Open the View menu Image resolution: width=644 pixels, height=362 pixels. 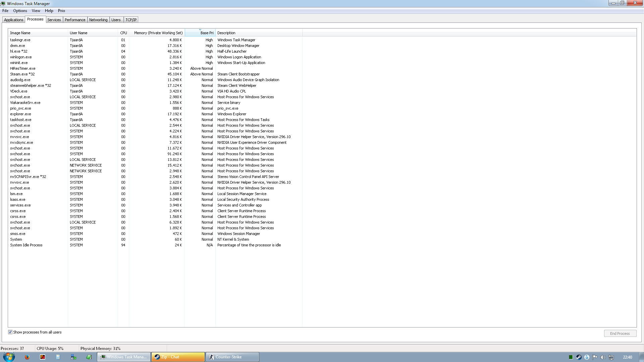click(36, 11)
